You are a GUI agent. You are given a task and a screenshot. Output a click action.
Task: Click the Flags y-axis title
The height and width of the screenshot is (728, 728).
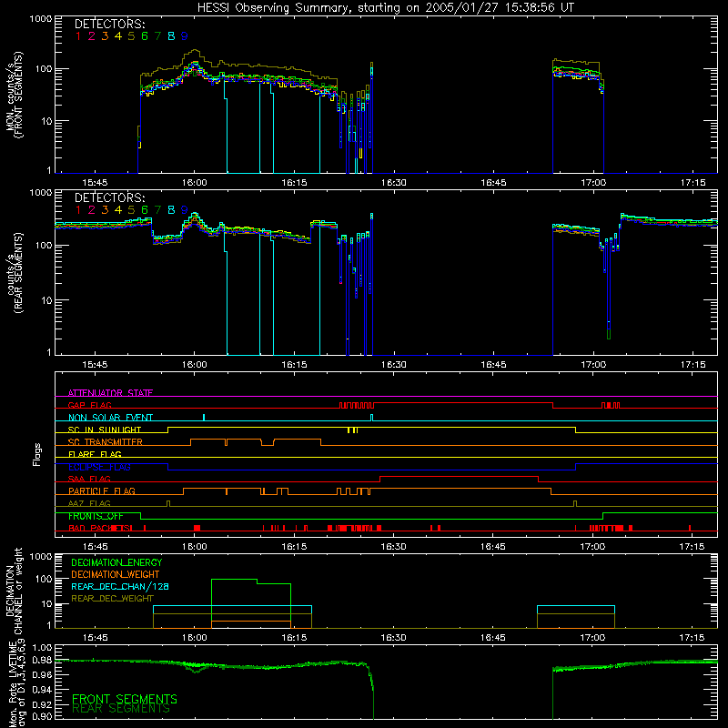[37, 454]
